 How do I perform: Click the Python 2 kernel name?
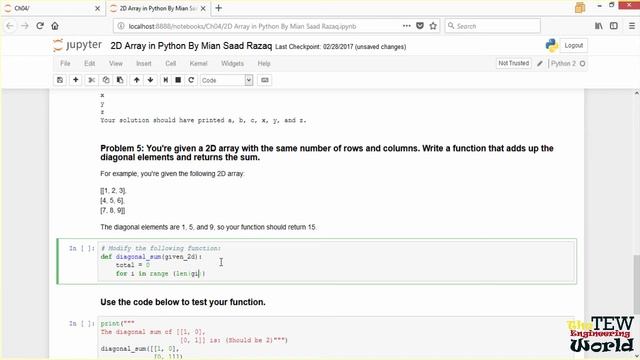click(563, 64)
